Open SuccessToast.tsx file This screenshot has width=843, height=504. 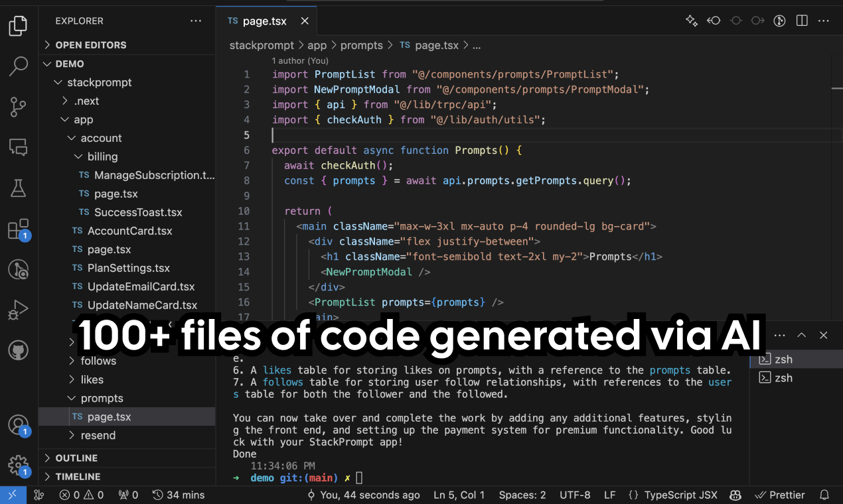pyautogui.click(x=127, y=212)
